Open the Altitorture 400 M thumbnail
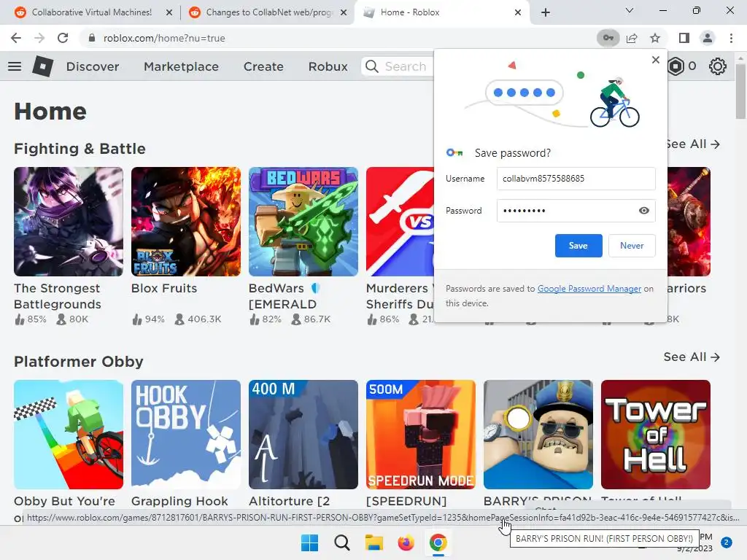This screenshot has width=747, height=560. 303,435
